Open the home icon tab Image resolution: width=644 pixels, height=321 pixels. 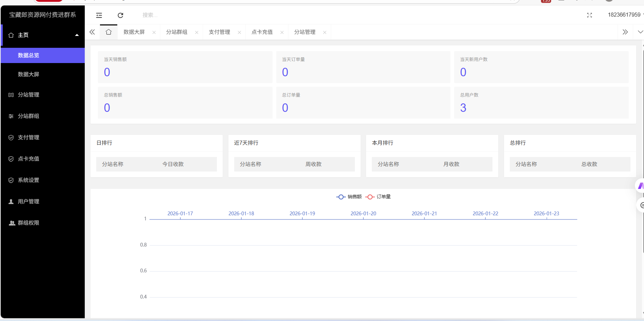pos(108,32)
